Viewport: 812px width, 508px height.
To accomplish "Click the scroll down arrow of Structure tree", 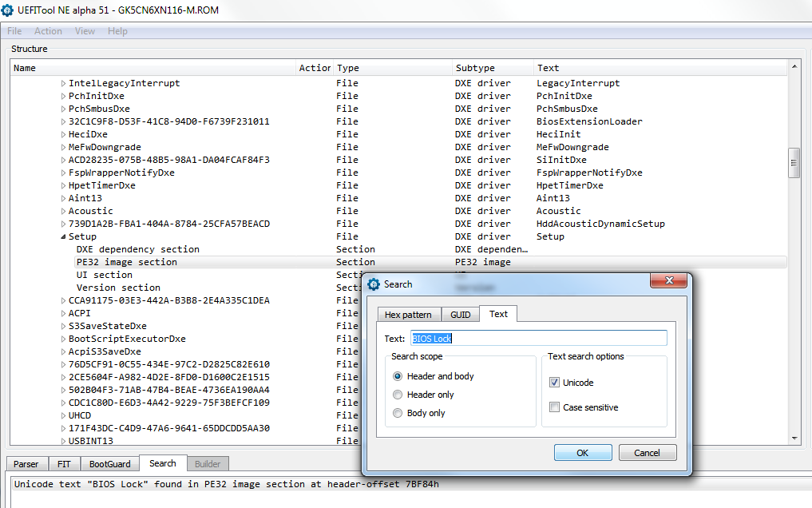I will point(794,439).
